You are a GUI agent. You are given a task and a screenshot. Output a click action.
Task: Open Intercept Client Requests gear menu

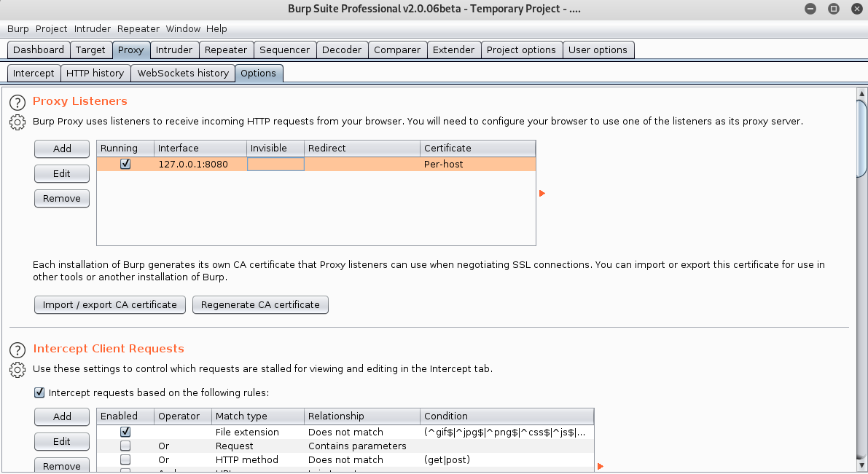pyautogui.click(x=17, y=369)
